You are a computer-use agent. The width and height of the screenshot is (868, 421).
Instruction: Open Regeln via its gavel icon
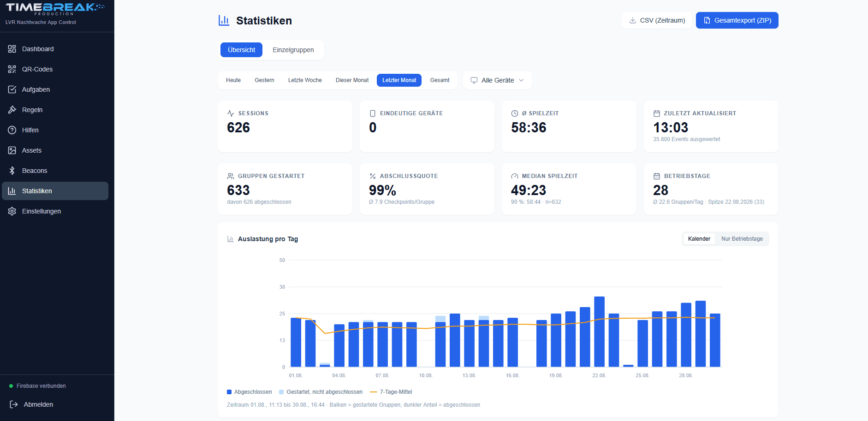[12, 110]
